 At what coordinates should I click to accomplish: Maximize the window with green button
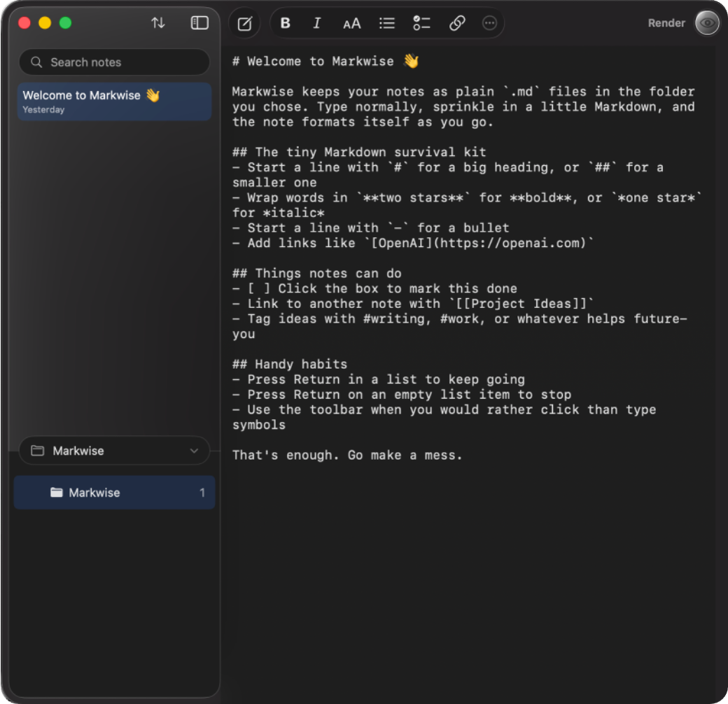[x=66, y=22]
